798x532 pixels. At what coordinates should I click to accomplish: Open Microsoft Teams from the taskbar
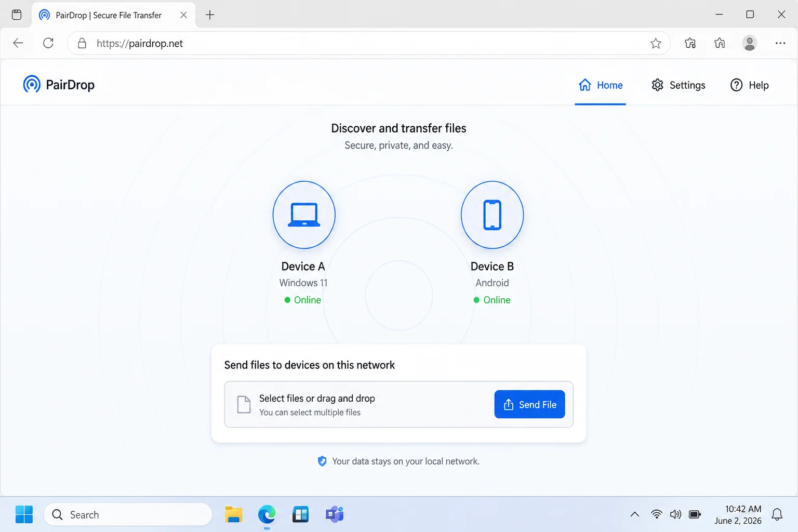point(335,514)
